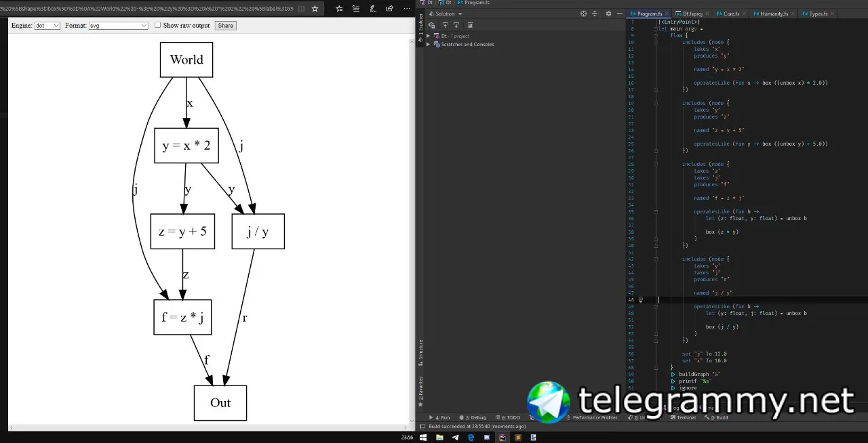Switch to the Program.fs editor tab

(650, 14)
